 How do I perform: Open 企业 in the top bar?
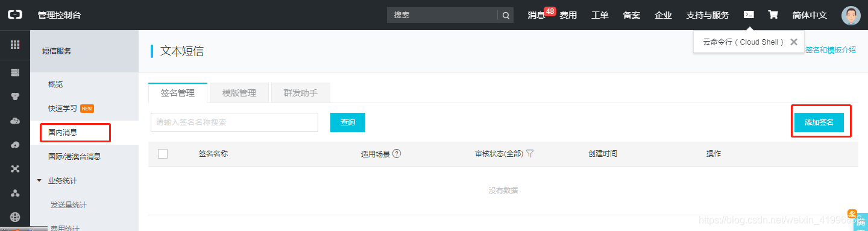coord(663,15)
